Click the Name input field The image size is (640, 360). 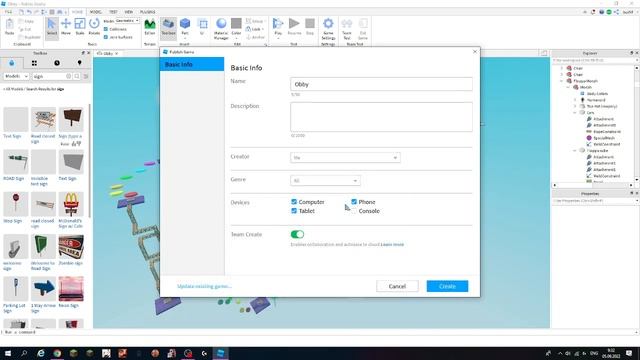point(381,84)
